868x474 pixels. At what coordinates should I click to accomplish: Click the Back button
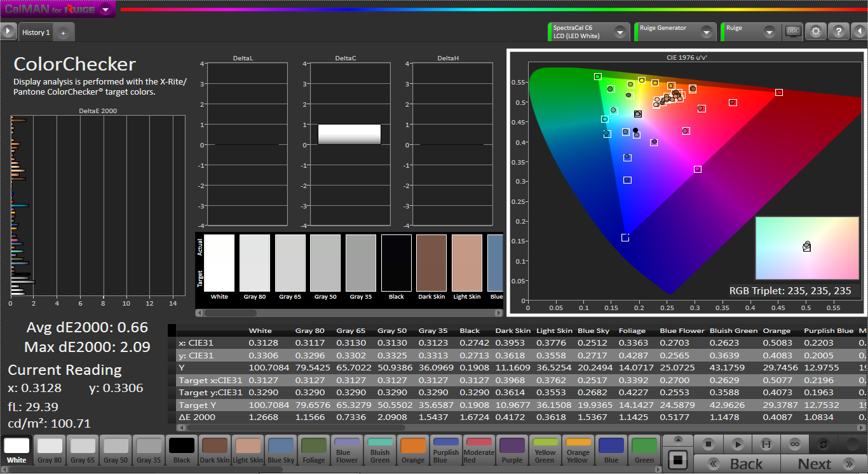coord(737,464)
